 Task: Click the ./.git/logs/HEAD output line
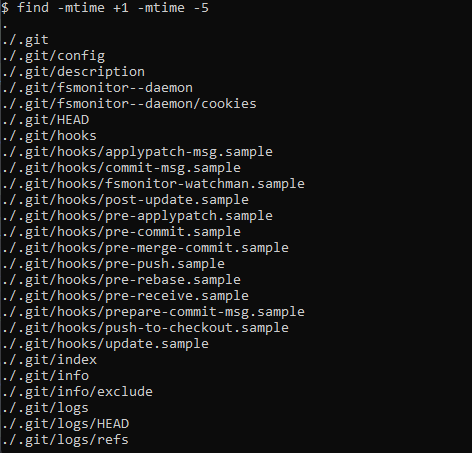[65, 424]
